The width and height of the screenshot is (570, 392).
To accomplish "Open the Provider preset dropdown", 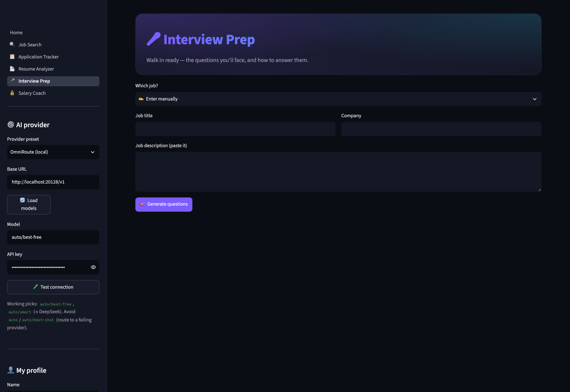I will (x=53, y=152).
